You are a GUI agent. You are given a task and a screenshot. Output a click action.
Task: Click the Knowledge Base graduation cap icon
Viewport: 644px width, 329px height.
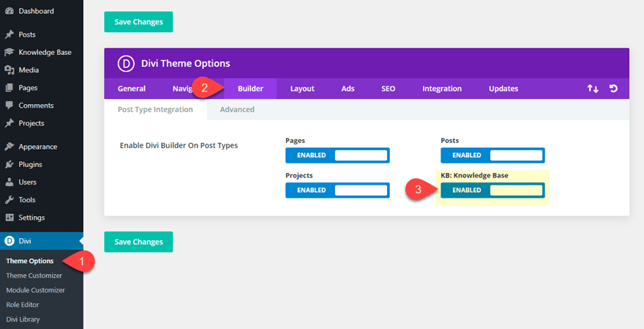[9, 52]
